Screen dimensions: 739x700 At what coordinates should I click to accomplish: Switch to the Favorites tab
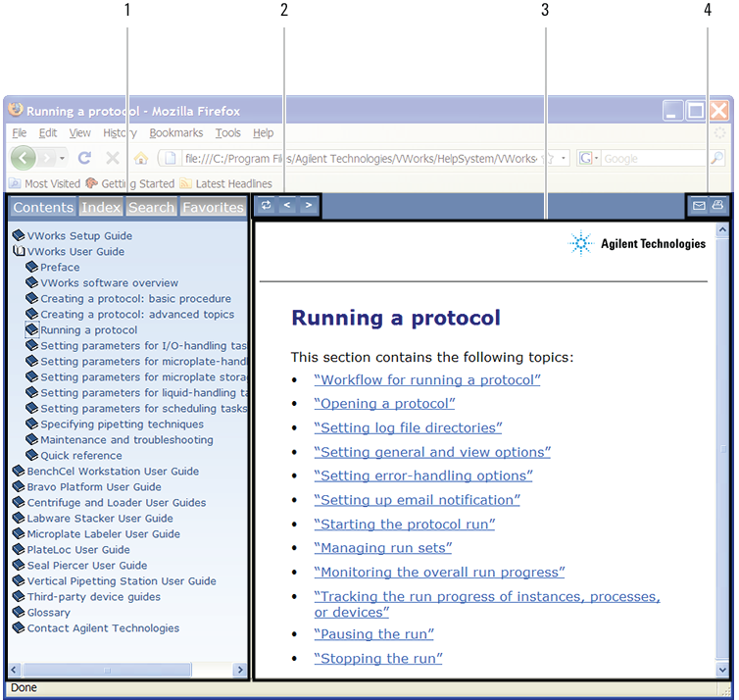click(x=213, y=207)
